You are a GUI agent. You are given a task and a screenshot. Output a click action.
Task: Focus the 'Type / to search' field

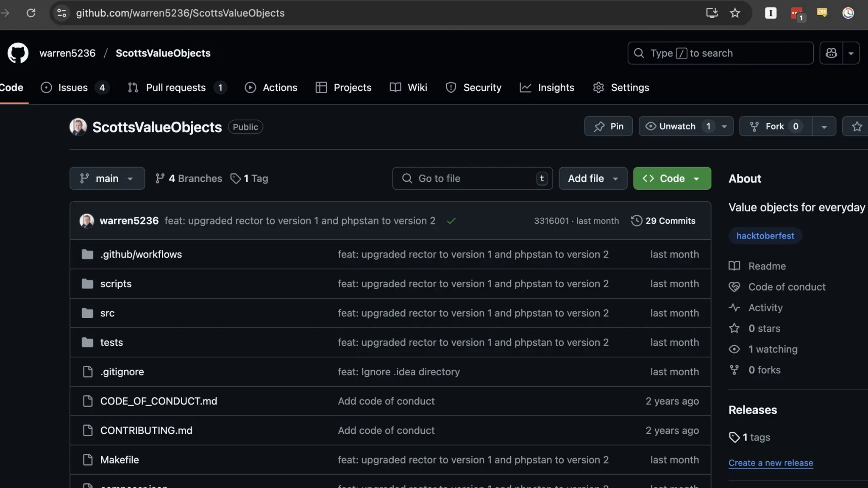(x=720, y=53)
